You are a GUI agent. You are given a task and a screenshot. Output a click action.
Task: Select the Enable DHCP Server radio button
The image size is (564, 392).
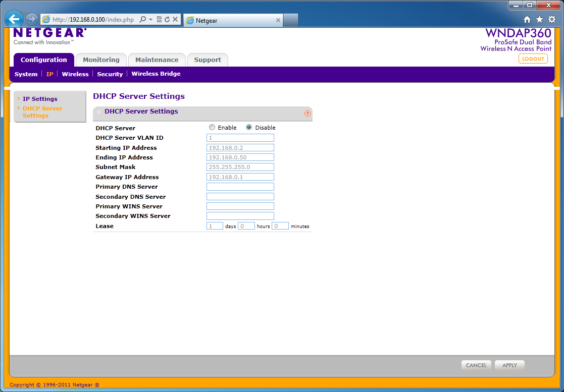point(212,127)
